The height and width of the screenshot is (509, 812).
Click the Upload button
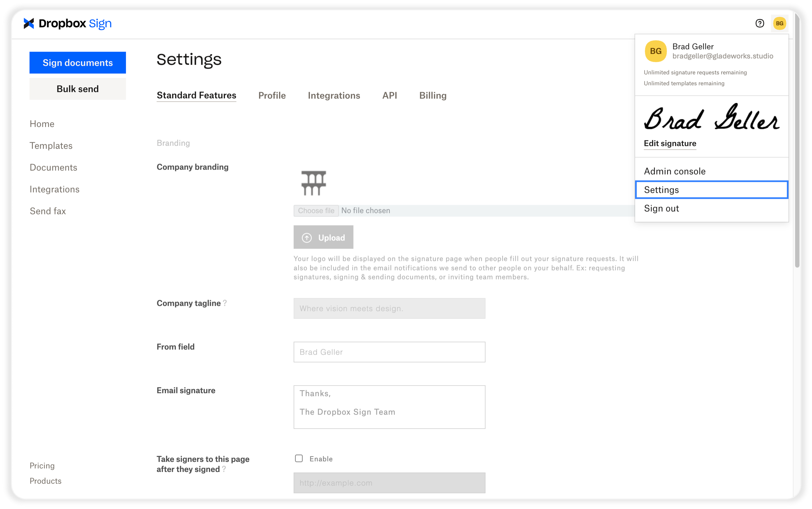point(323,237)
